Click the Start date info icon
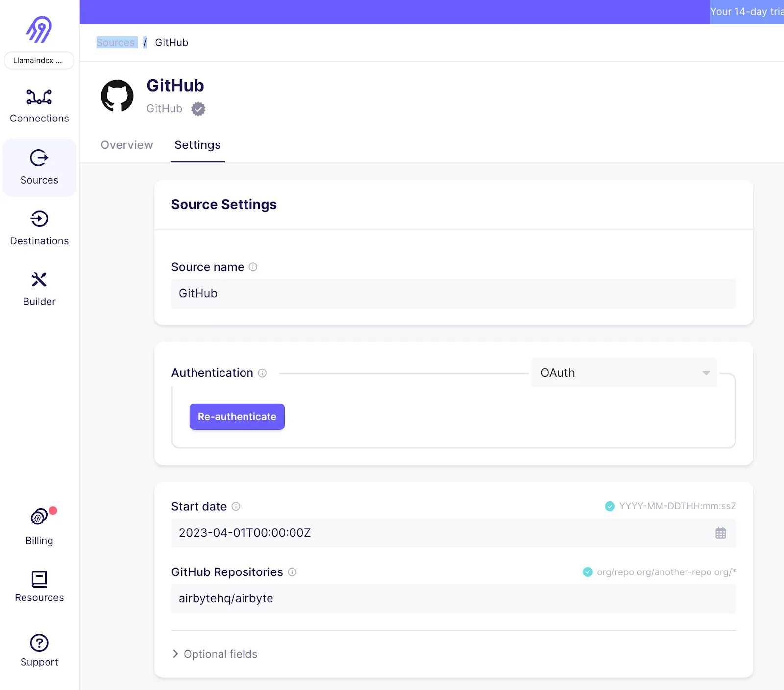 (236, 506)
